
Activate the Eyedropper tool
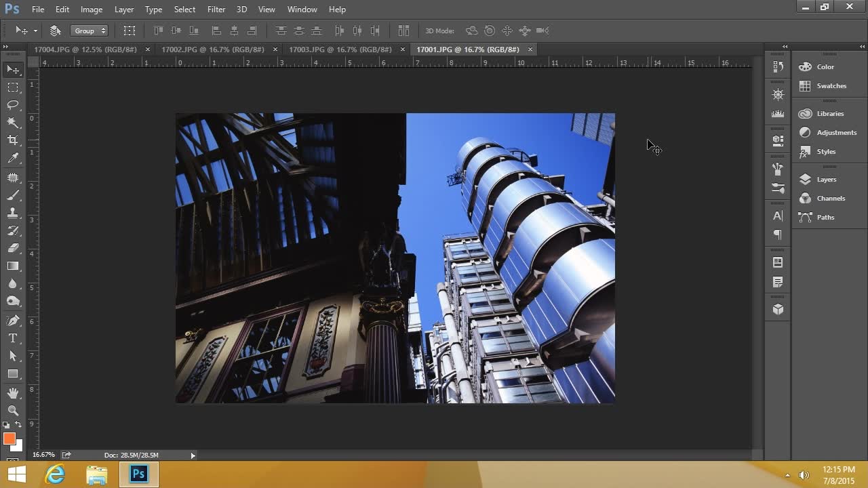coord(13,158)
